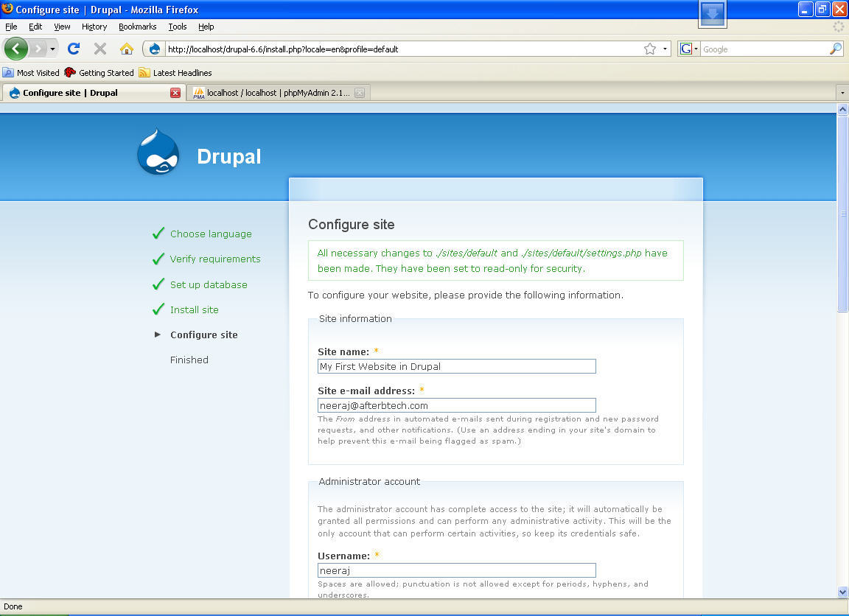Click the Firefox activity throbber icon
This screenshot has height=616, width=849.
[839, 27]
